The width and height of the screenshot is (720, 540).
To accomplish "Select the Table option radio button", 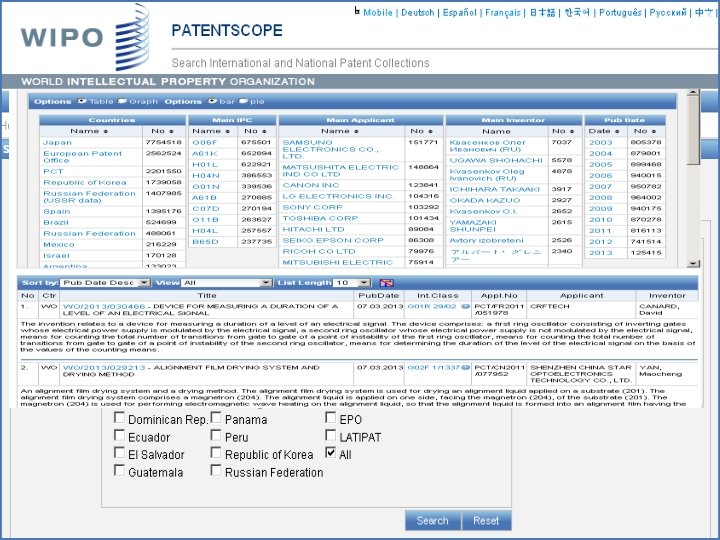I will (x=82, y=101).
